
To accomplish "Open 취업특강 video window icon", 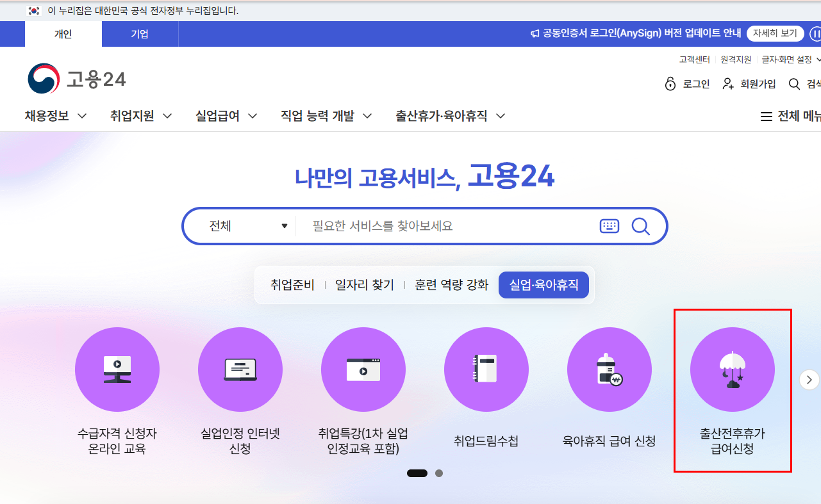I will (x=363, y=370).
